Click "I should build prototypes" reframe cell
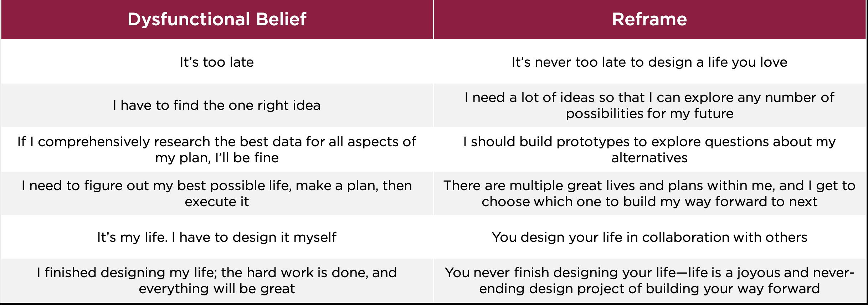 click(x=650, y=149)
